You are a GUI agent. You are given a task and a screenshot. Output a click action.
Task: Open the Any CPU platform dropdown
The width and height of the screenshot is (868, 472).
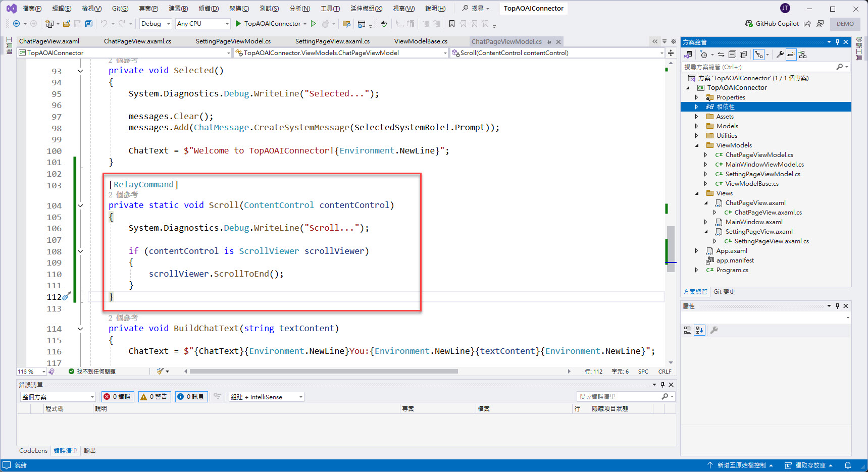[202, 24]
